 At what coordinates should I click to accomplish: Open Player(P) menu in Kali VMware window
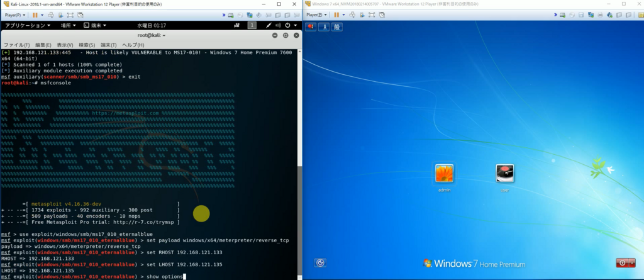pos(15,15)
